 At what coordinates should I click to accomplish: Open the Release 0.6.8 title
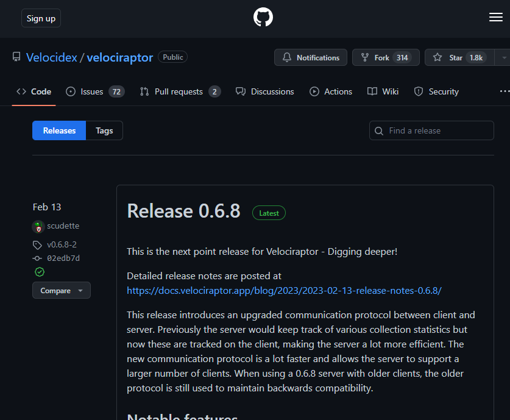(183, 211)
